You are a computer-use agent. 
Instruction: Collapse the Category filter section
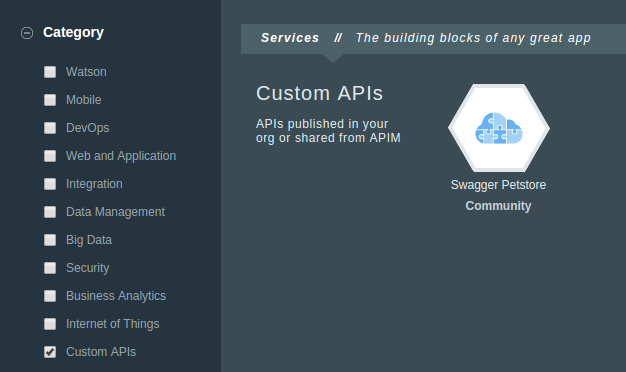[27, 33]
